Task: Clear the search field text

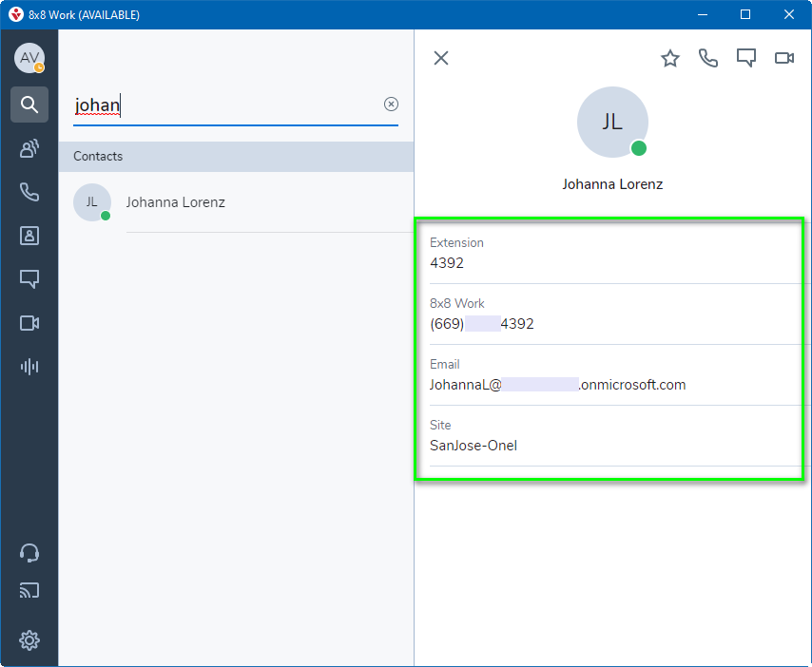Action: point(391,105)
